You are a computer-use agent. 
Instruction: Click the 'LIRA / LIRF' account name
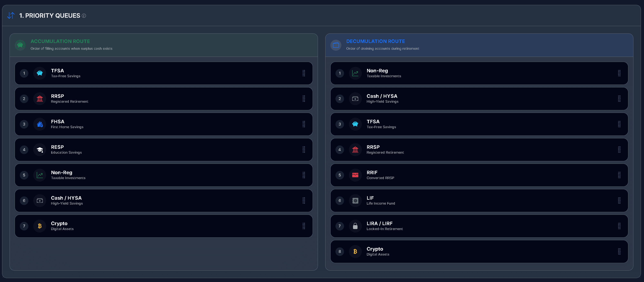click(380, 223)
